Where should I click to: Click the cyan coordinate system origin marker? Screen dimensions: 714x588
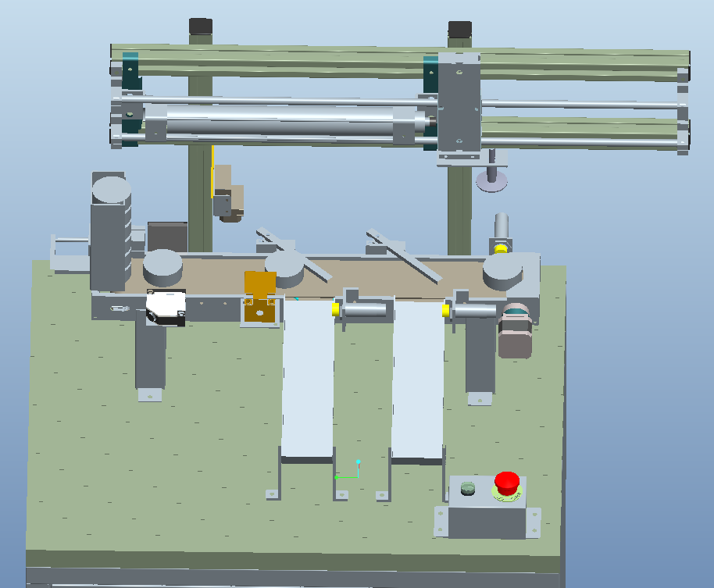click(359, 462)
